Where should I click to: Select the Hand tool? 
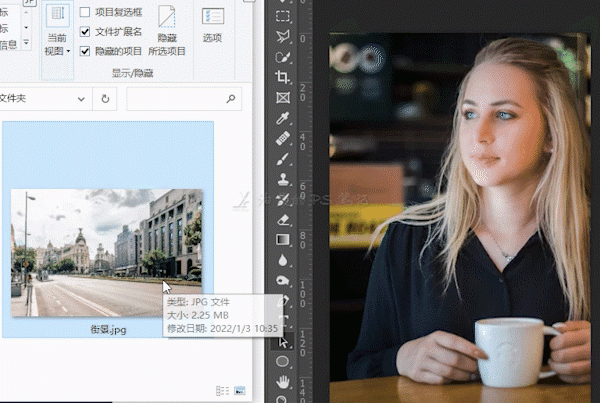(283, 382)
